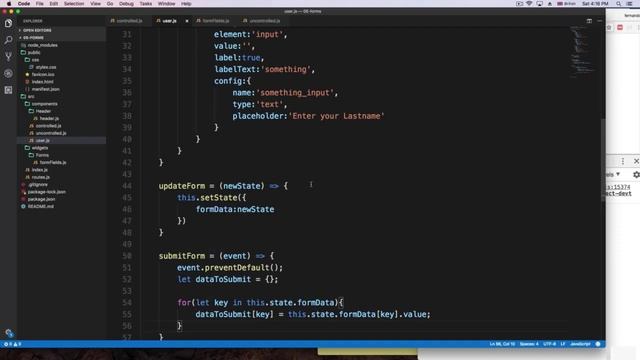This screenshot has width=640, height=360.
Task: Click the feedback smiley in status bar
Action: (598, 344)
